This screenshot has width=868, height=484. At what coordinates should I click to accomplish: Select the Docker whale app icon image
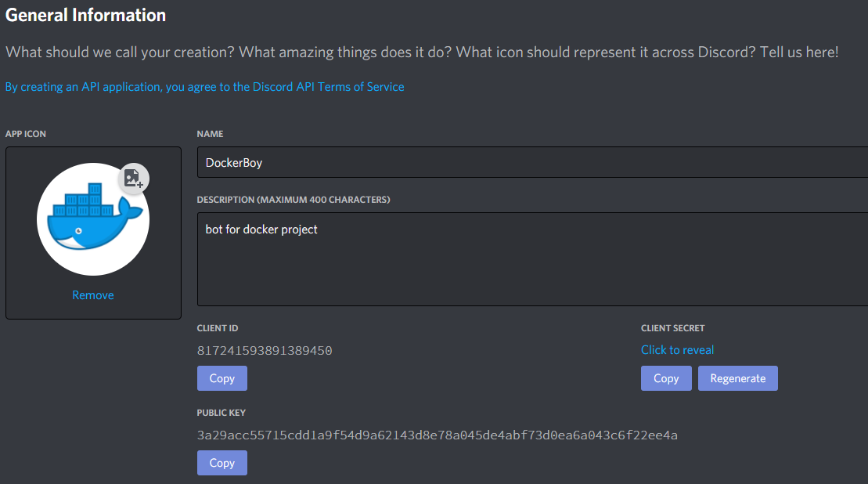93,219
